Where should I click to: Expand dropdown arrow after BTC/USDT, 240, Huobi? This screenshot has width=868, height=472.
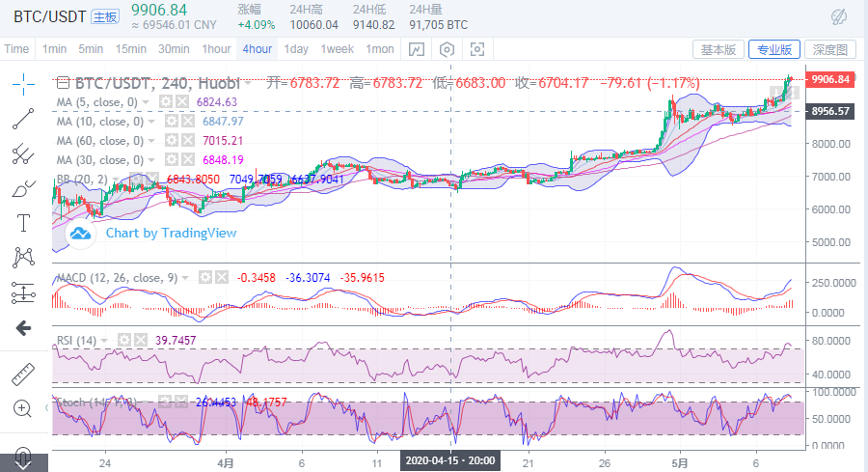coord(249,84)
